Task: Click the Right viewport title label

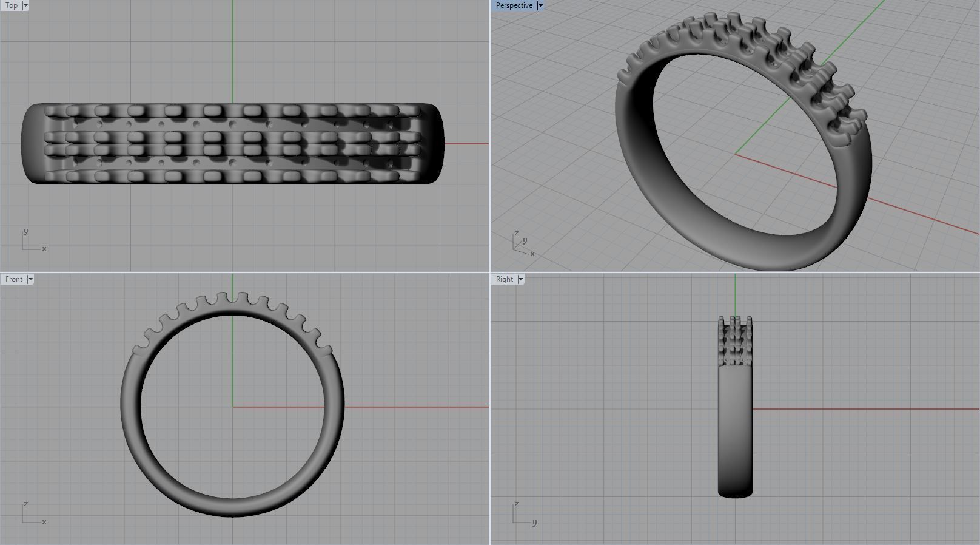Action: (505, 279)
